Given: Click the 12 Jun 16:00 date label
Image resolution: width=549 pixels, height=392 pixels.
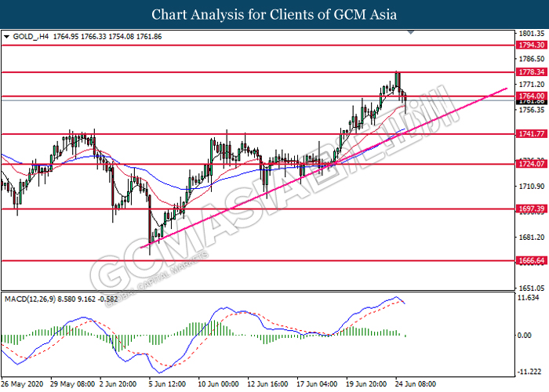Looking at the screenshot, I should (268, 384).
